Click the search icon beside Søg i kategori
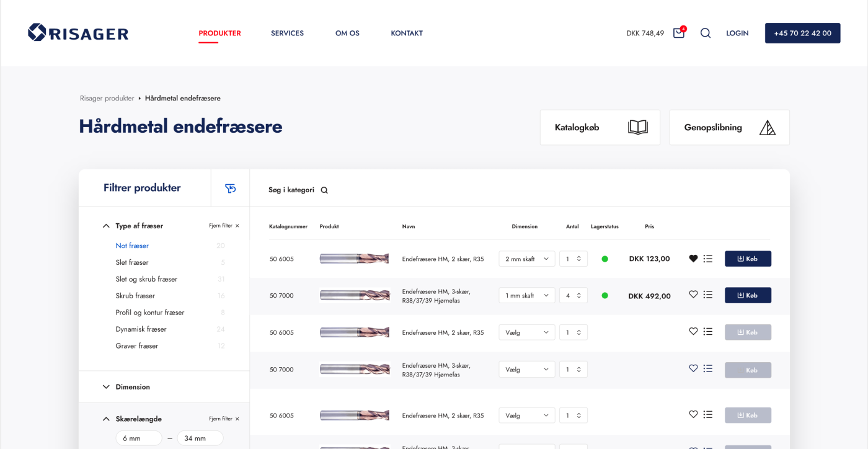The width and height of the screenshot is (868, 449). pyautogui.click(x=324, y=190)
